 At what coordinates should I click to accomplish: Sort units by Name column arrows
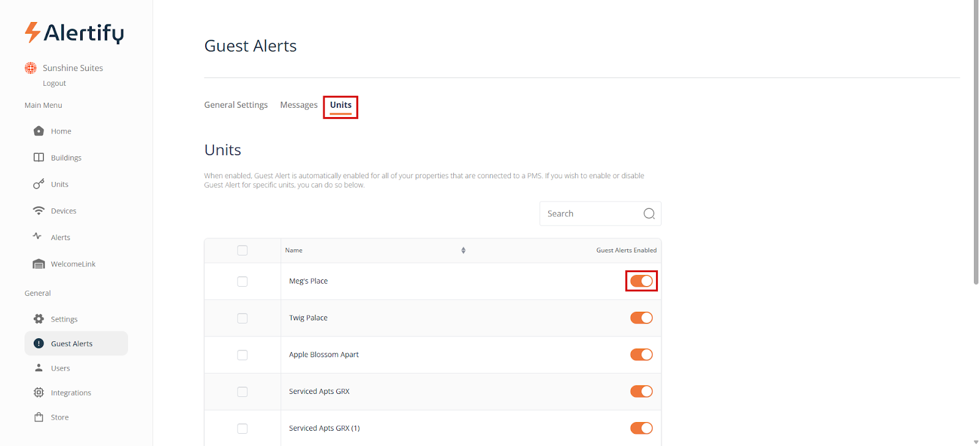[463, 251]
